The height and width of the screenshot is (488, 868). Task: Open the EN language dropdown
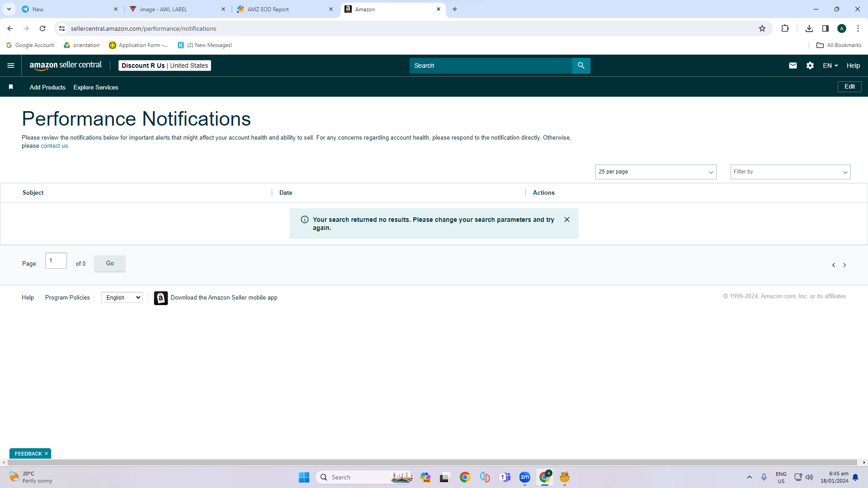(x=830, y=66)
